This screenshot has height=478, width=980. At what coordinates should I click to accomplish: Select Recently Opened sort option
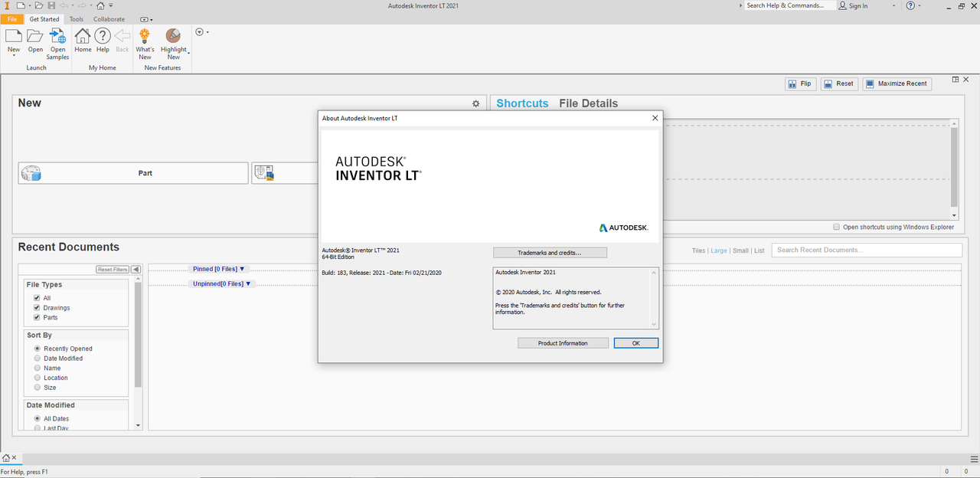[x=37, y=349]
